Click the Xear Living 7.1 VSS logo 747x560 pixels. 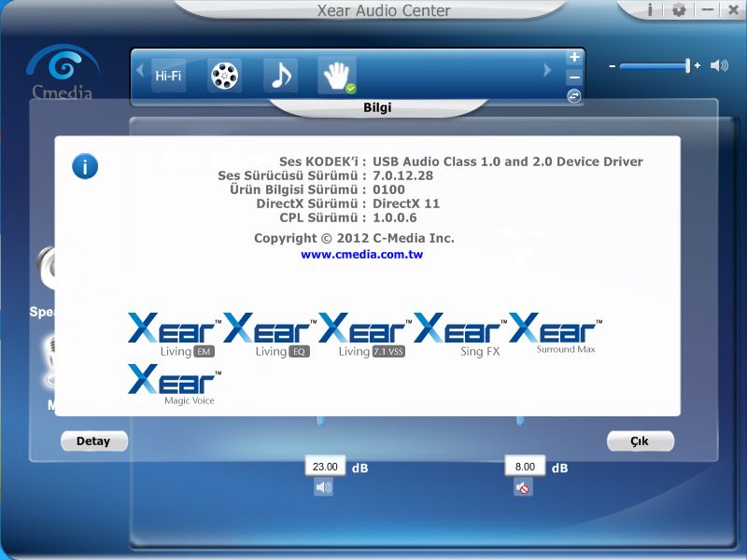pos(365,335)
